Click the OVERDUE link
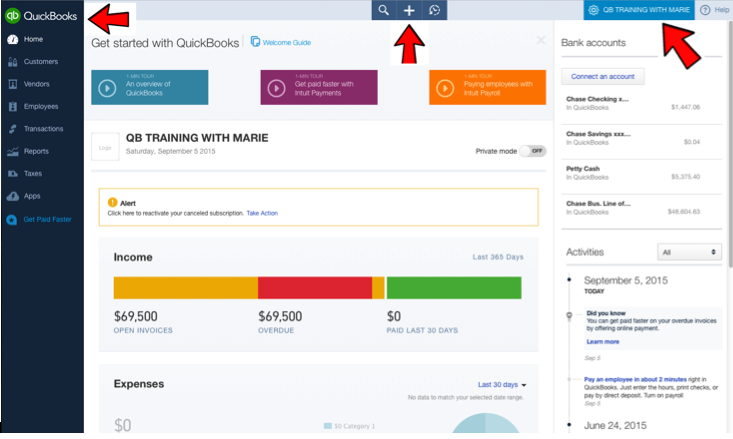This screenshot has width=733, height=439. [276, 331]
